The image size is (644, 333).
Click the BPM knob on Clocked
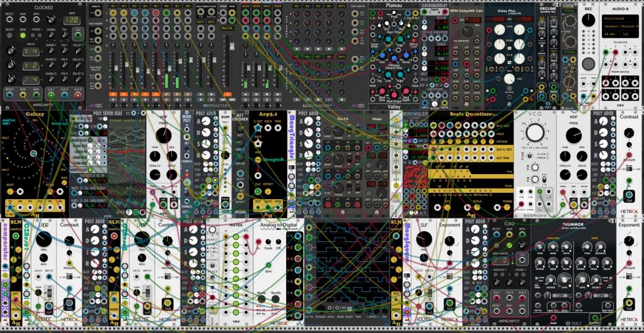pyautogui.click(x=50, y=19)
